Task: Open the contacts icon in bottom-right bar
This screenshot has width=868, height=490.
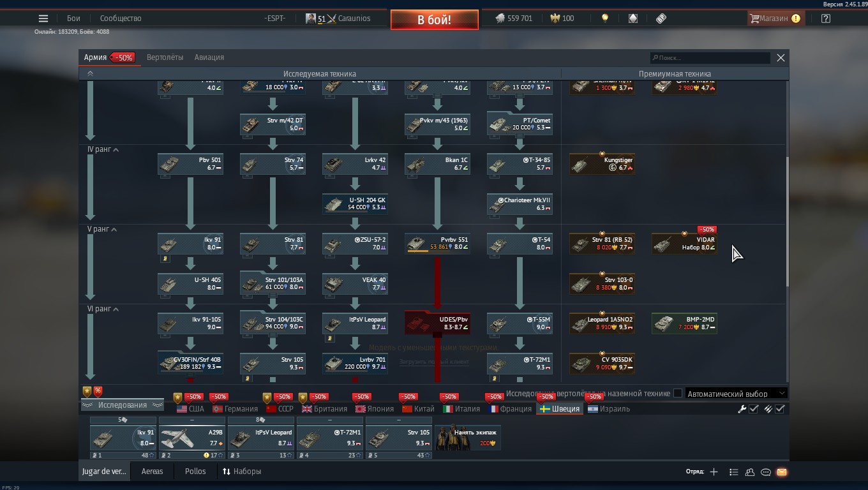Action: click(x=750, y=472)
